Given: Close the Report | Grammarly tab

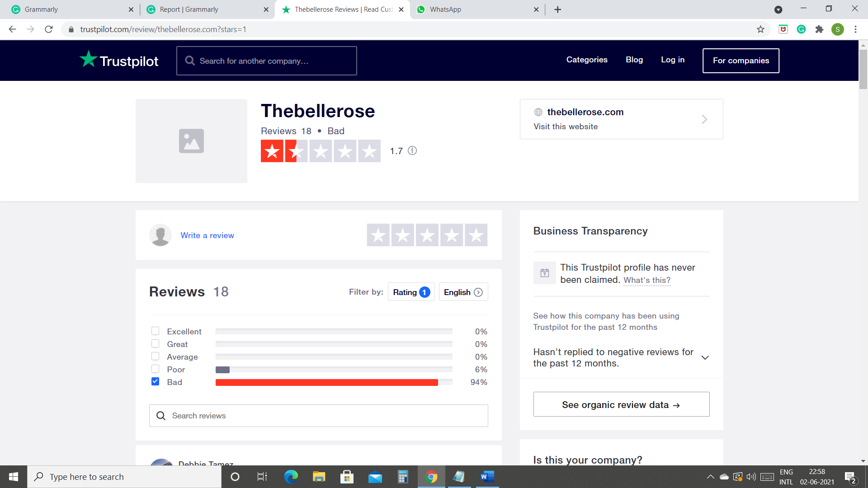Looking at the screenshot, I should click(x=266, y=9).
